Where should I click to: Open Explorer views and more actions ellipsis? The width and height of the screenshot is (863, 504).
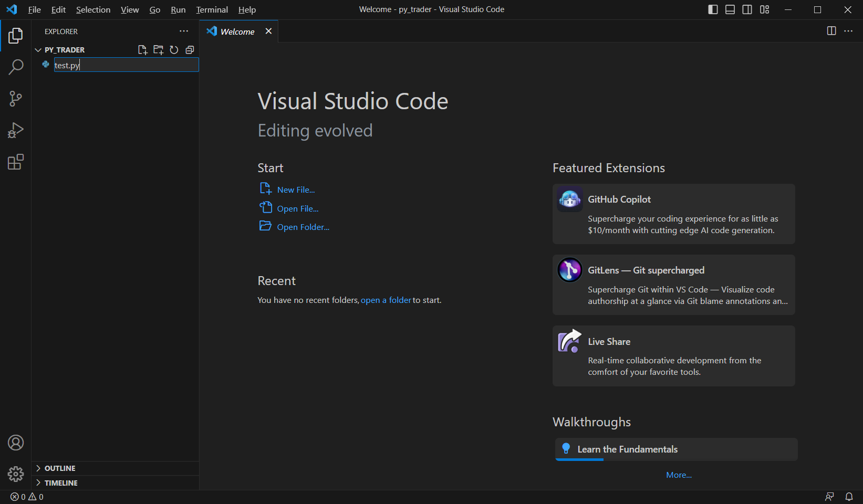(184, 31)
